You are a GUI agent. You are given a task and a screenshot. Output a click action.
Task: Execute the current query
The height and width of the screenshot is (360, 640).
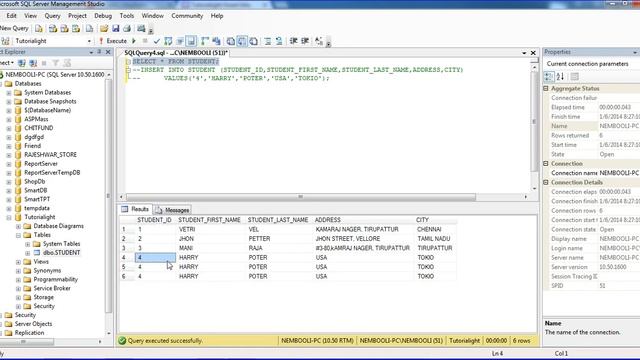(113, 41)
